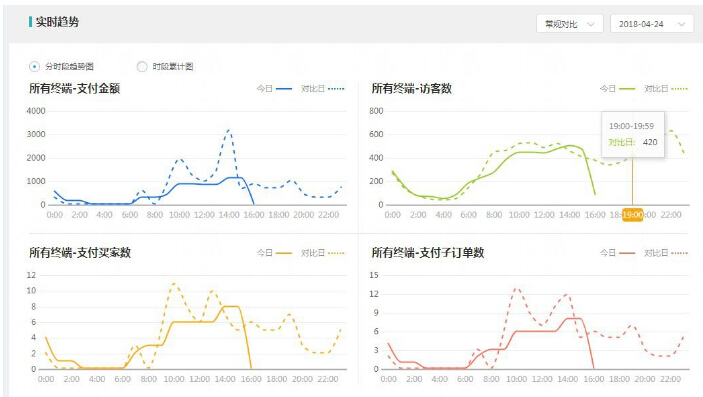Click the 14:00 peak on the 支付金额 dotted line

229,131
